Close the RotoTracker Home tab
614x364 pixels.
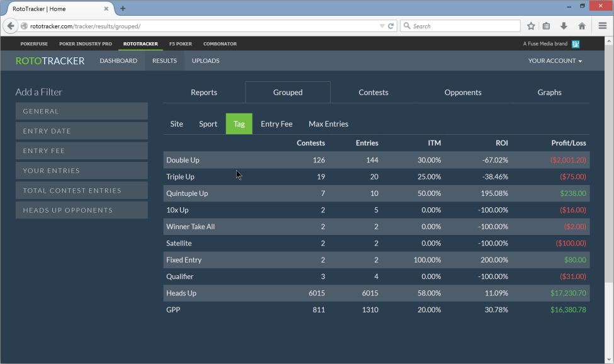point(106,9)
